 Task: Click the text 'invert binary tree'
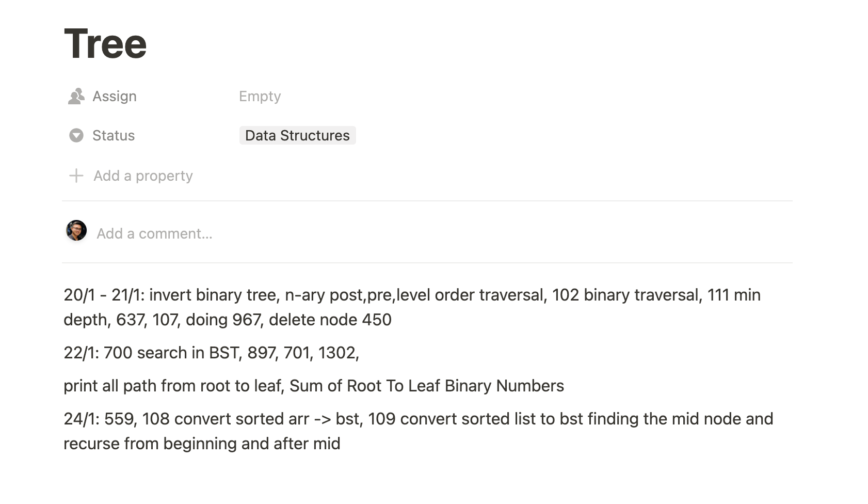214,295
